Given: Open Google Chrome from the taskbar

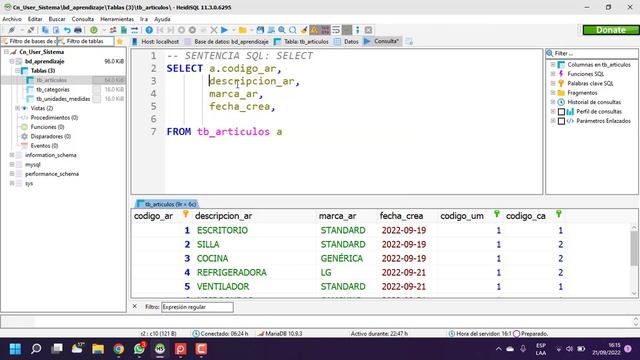Looking at the screenshot, I should pos(118,349).
